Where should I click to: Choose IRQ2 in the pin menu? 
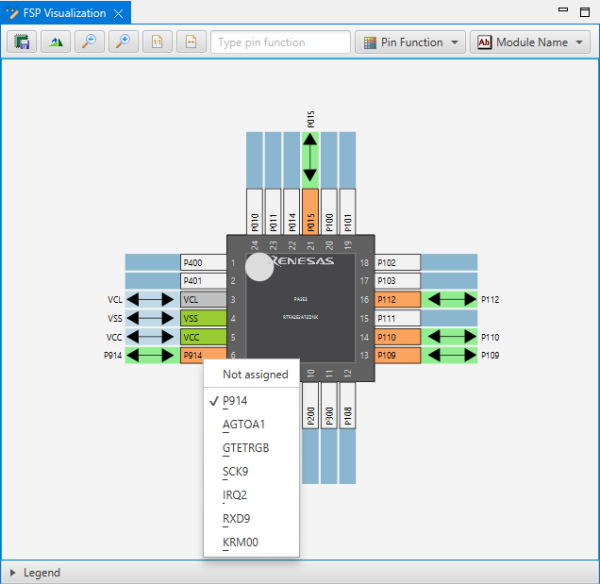tap(235, 496)
